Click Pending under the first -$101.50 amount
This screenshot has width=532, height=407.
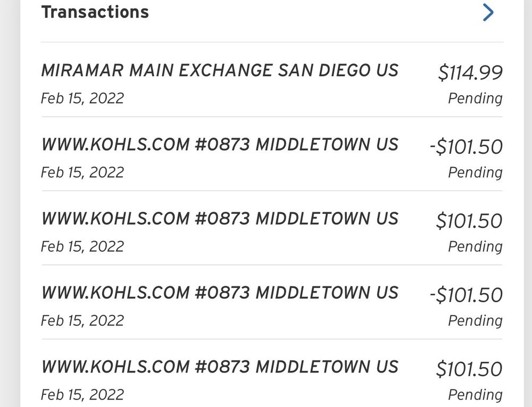[x=475, y=172]
